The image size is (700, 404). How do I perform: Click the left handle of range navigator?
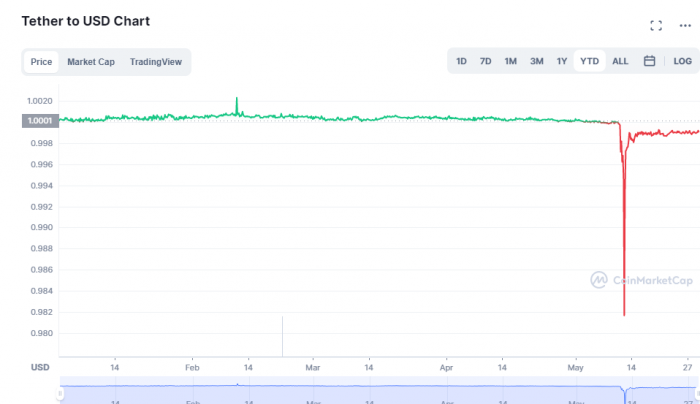point(60,393)
